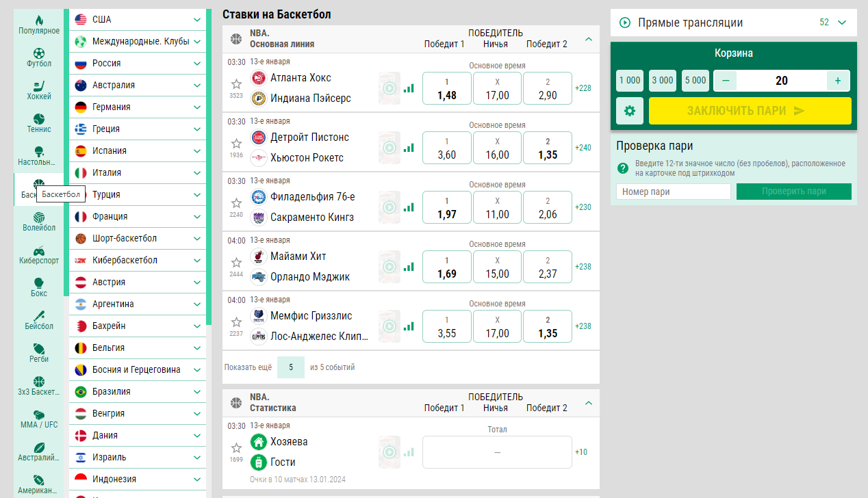Open the MMA / UFC category
Screen dimensions: 868x498
39,419
